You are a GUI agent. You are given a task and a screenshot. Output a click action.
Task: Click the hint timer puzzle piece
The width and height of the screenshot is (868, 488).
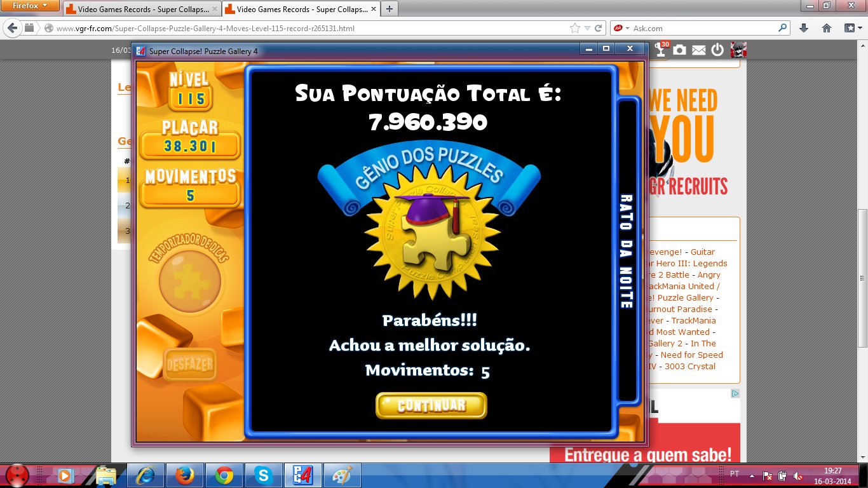click(x=189, y=281)
